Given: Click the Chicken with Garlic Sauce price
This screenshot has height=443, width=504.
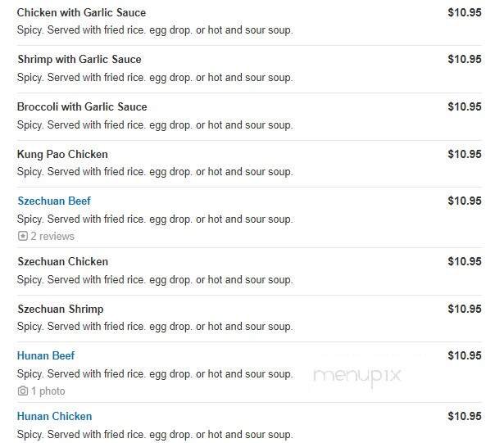Looking at the screenshot, I should pyautogui.click(x=464, y=13).
